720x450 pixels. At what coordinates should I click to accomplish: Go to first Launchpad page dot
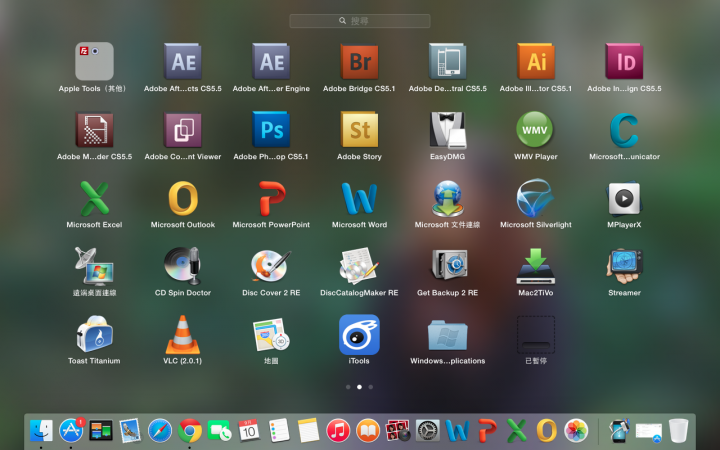pyautogui.click(x=348, y=387)
